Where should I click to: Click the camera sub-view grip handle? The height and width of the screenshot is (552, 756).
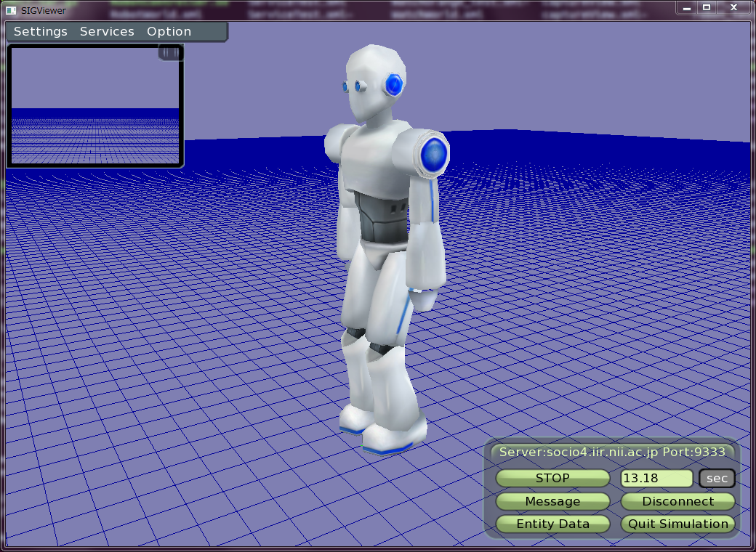[x=170, y=52]
